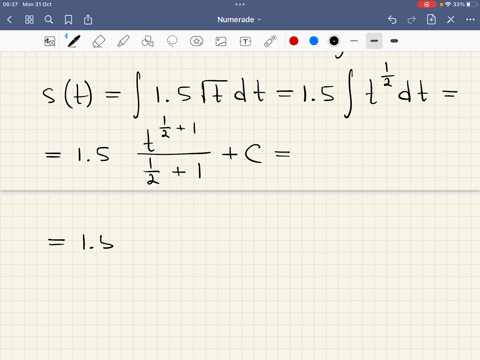Expand the Numerade document title dropdown

coord(239,20)
